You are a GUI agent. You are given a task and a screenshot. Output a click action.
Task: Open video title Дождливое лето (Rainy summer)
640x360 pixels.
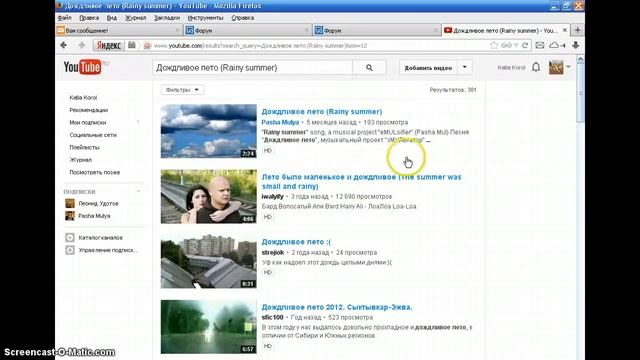(x=322, y=111)
